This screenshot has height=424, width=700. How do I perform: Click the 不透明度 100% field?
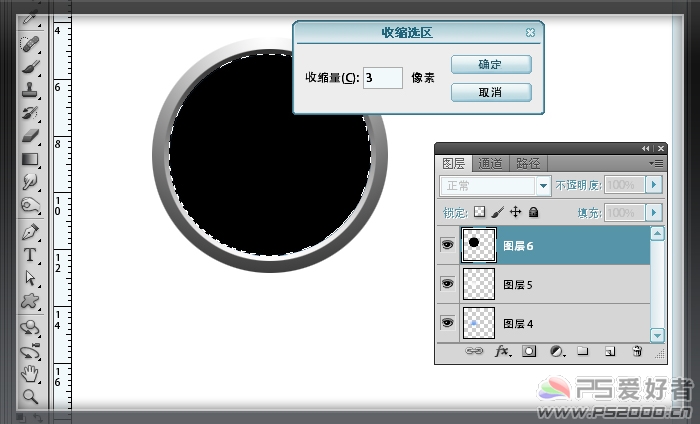click(x=625, y=185)
